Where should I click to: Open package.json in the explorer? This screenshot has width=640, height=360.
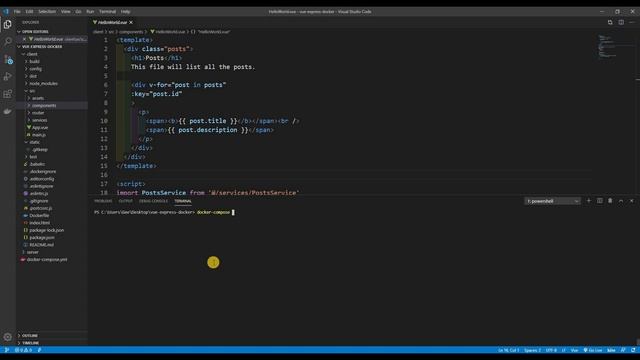tap(42, 238)
